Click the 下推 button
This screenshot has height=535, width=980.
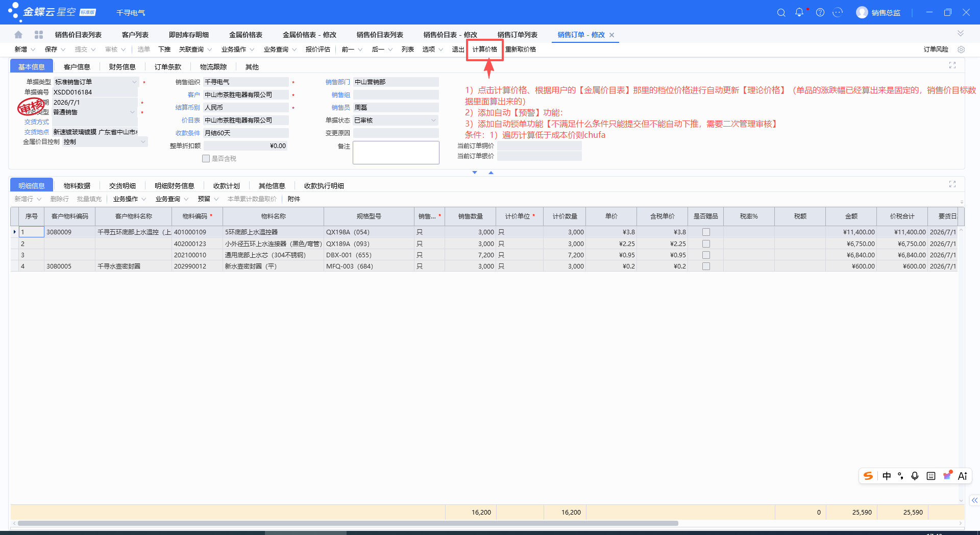point(164,50)
